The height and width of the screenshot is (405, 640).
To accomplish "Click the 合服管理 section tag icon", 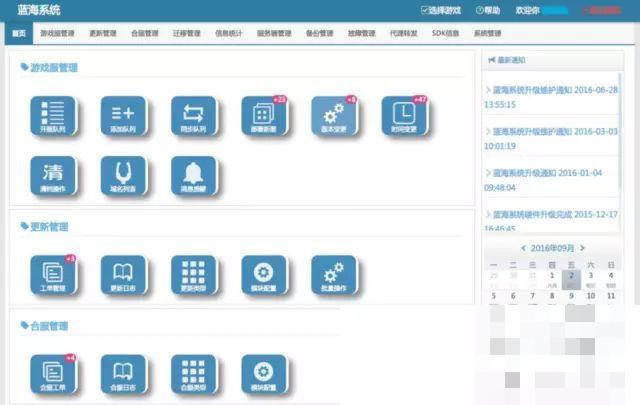I will point(24,325).
